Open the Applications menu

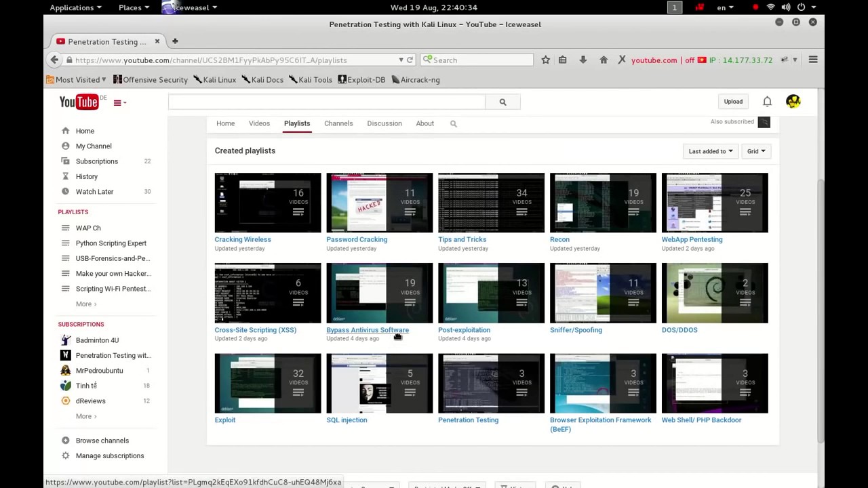(x=75, y=7)
